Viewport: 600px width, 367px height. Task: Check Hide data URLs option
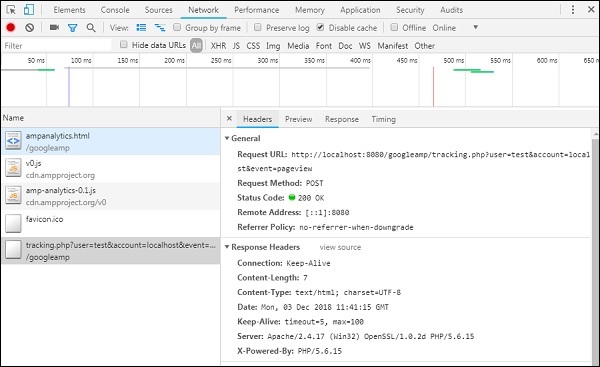123,45
